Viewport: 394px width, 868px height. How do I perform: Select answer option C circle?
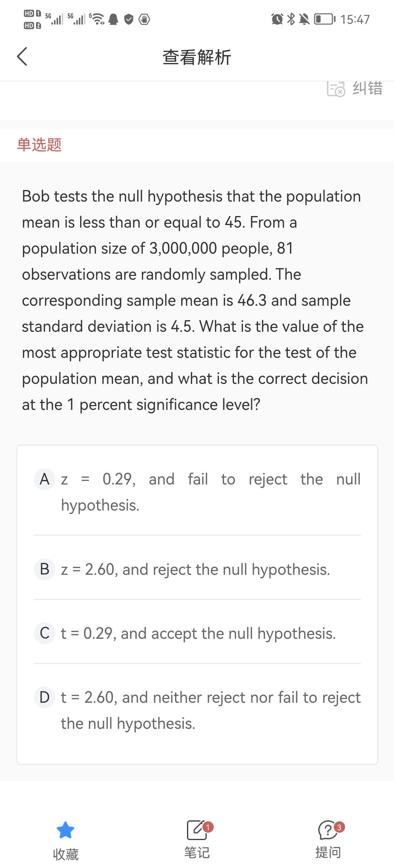44,633
